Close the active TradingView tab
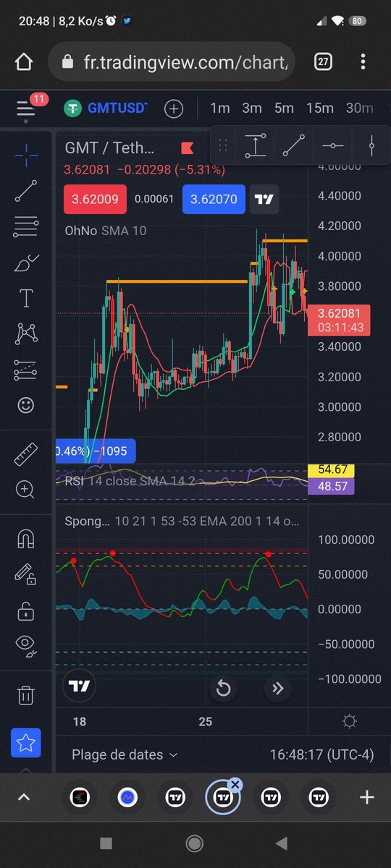 coord(235,785)
